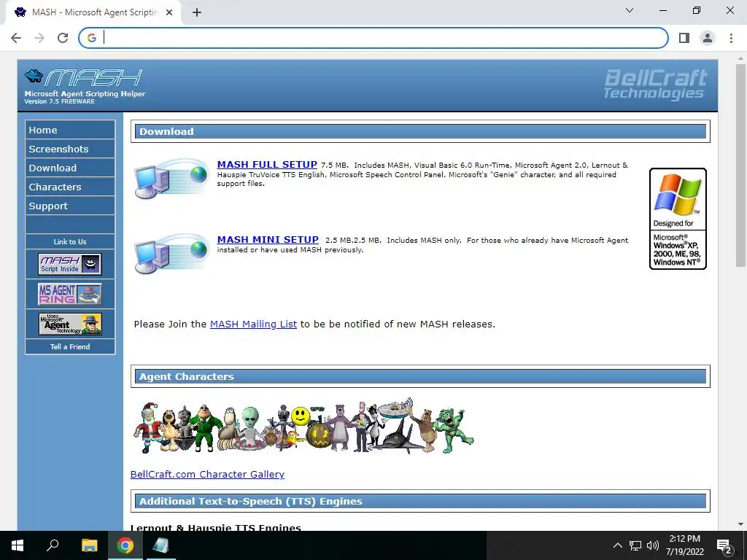
Task: Open Chrome three-dot menu
Action: 731,38
